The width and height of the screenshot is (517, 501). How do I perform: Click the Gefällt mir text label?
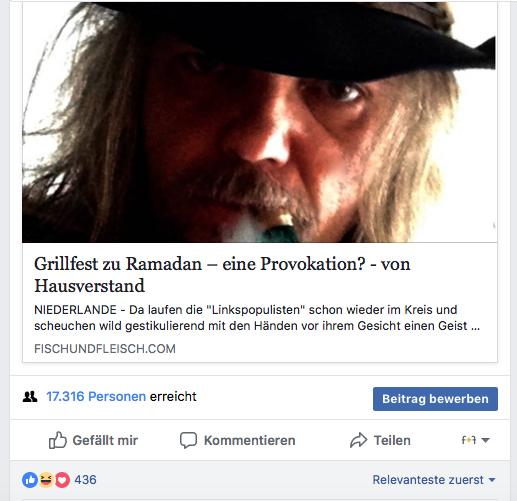tap(105, 440)
